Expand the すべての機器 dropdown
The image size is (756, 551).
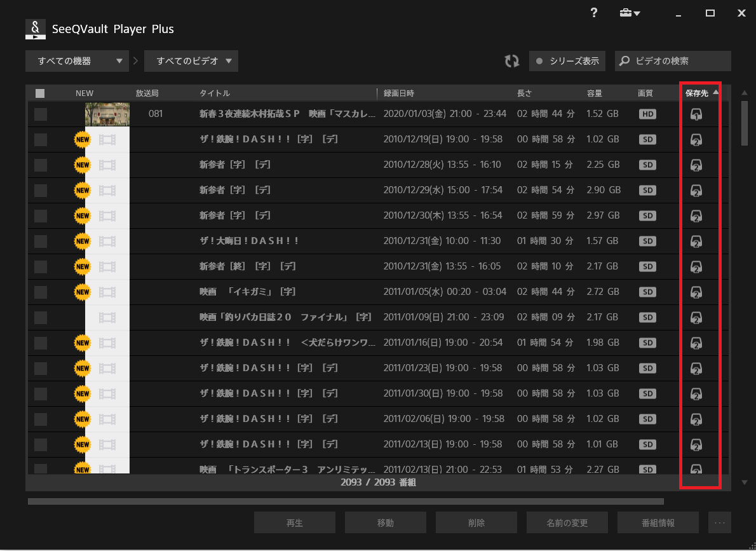point(77,61)
